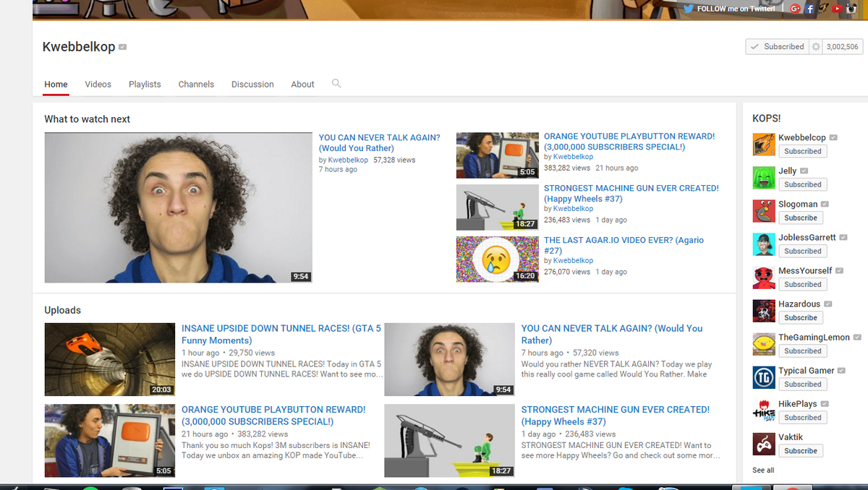The image size is (868, 490).
Task: Open the Playlists tab
Action: click(145, 84)
